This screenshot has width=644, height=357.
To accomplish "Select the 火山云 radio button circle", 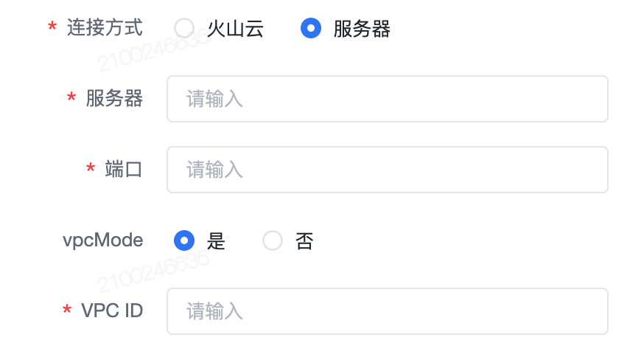I will [184, 29].
